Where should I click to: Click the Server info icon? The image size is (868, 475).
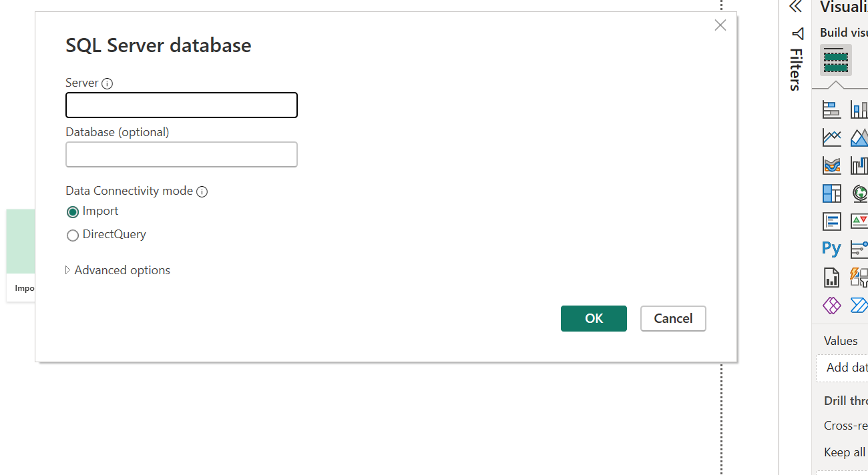tap(107, 83)
